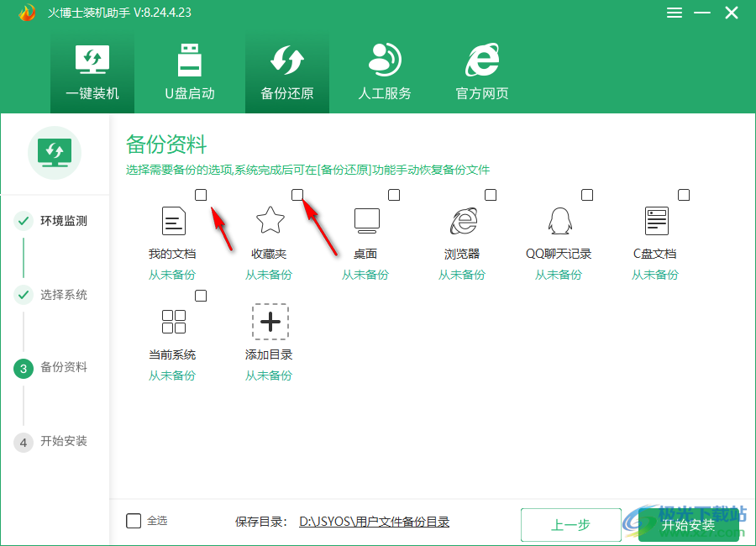Click the C盘文档 C-drive documents icon
Image resolution: width=756 pixels, height=546 pixels.
656,221
